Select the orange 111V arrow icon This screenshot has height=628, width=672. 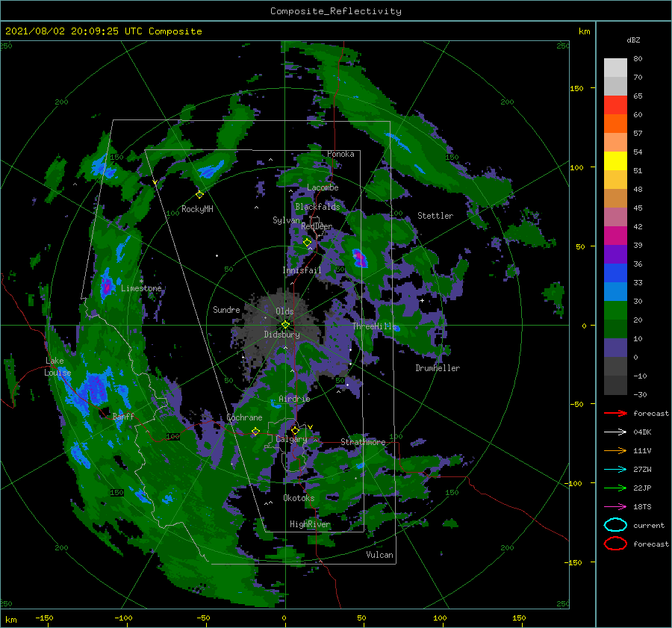(615, 450)
